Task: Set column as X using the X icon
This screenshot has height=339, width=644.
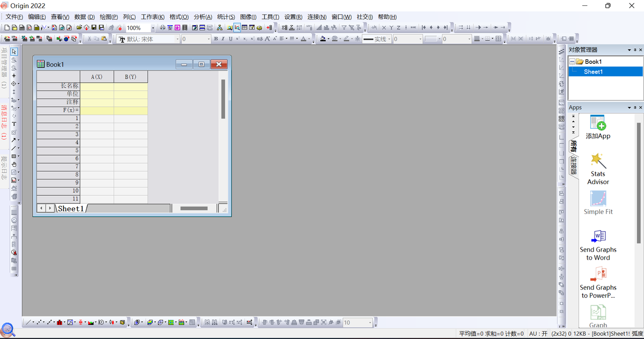Action: [384, 27]
